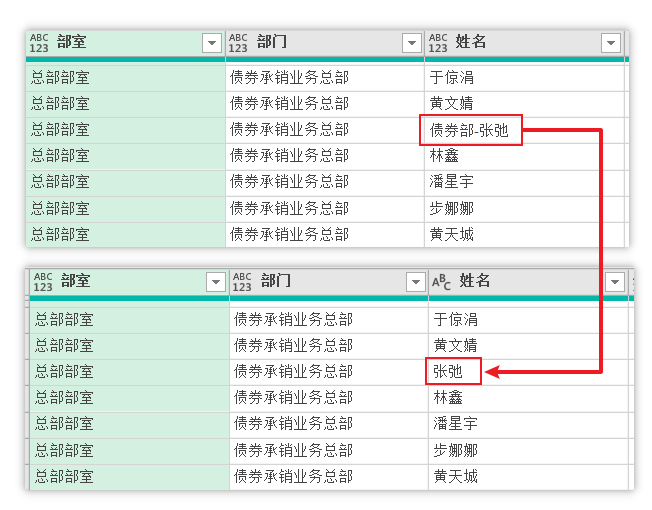Click data type icon of 部门 column in lower table
The image size is (652, 510).
(242, 282)
